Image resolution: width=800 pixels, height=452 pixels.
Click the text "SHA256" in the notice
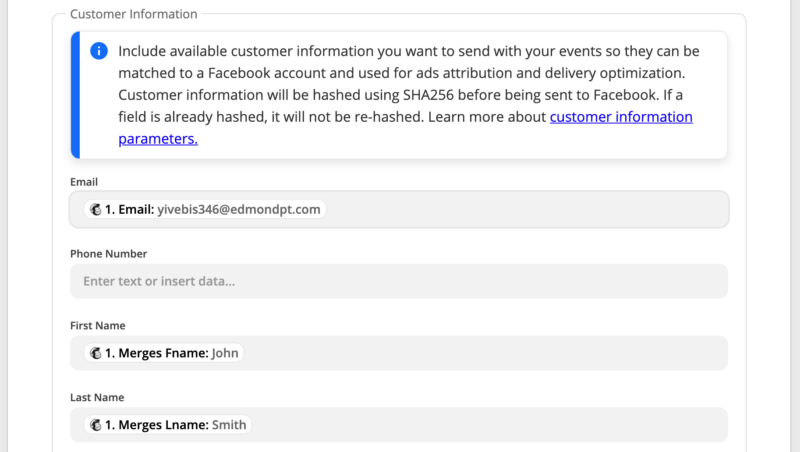[428, 95]
